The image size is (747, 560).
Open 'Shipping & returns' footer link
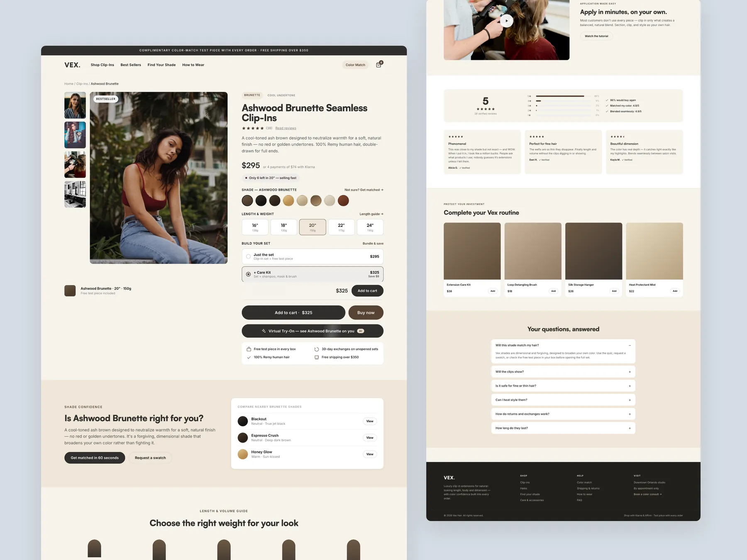tap(588, 488)
